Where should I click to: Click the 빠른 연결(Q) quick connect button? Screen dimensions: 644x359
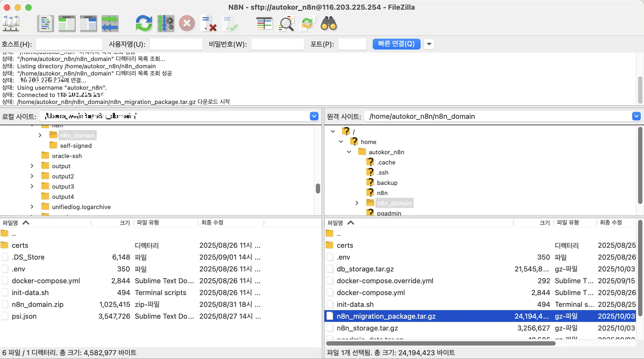pyautogui.click(x=396, y=44)
